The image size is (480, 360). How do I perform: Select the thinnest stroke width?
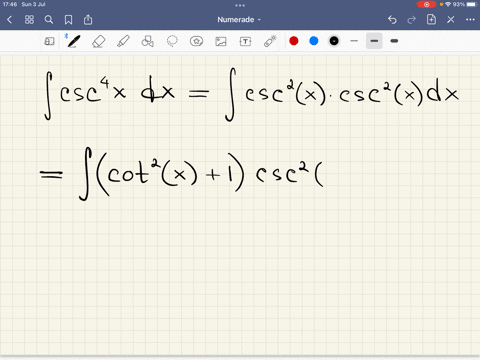pyautogui.click(x=354, y=41)
